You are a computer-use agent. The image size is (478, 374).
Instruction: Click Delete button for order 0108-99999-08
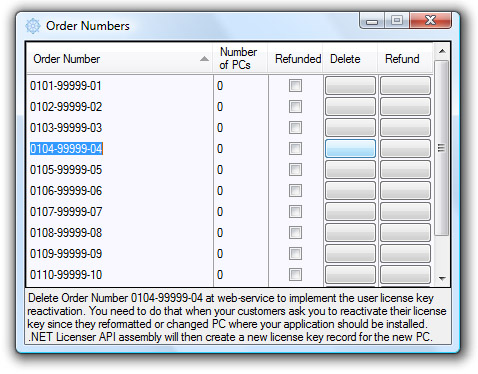(350, 233)
